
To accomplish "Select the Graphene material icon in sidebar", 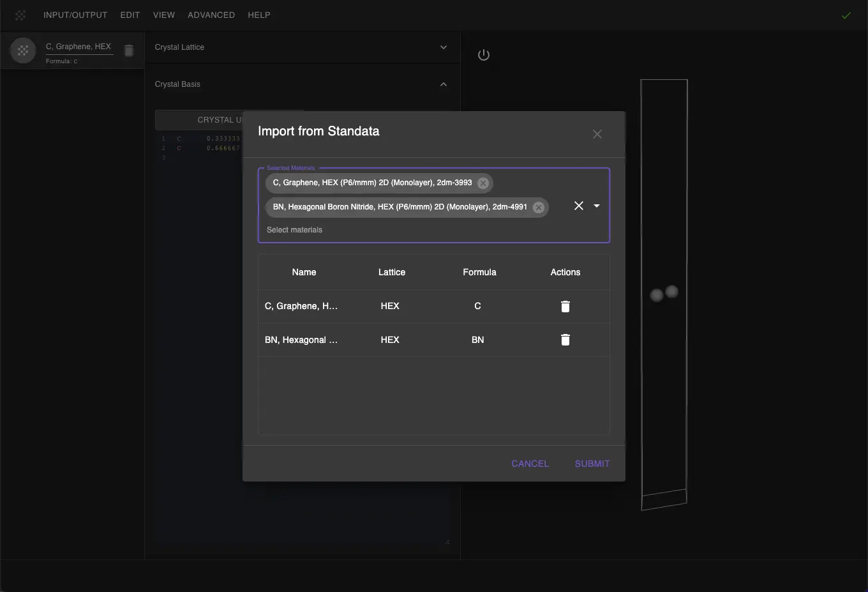I will (23, 50).
